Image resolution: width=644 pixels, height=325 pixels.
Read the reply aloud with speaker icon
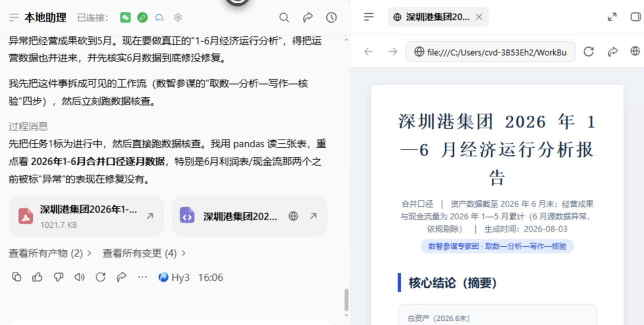point(79,277)
